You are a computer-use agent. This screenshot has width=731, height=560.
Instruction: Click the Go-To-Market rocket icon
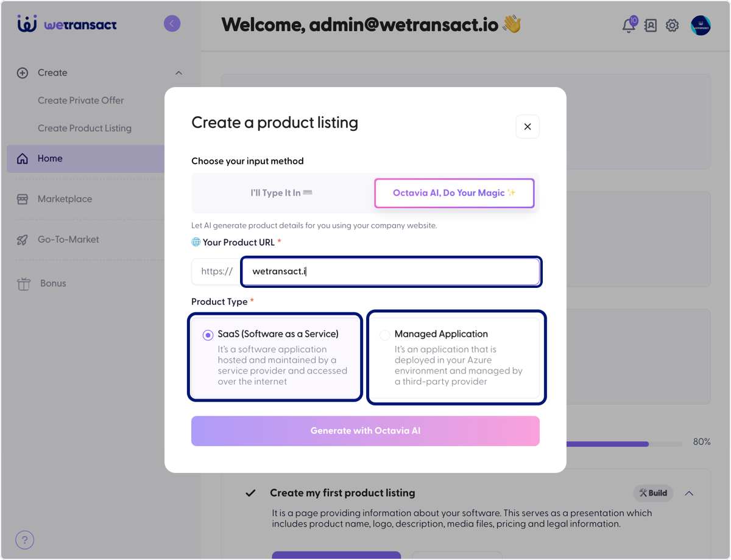point(23,240)
